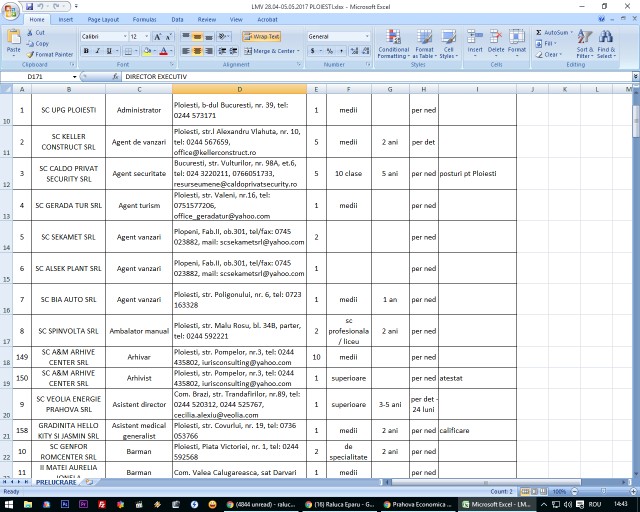Image resolution: width=640 pixels, height=512 pixels.
Task: Open the Clear options
Action: (549, 54)
